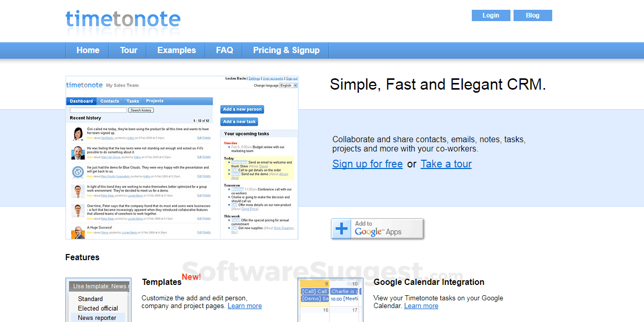Click the CRM dashboard screenshot preview
This screenshot has width=644, height=322.
[182, 158]
